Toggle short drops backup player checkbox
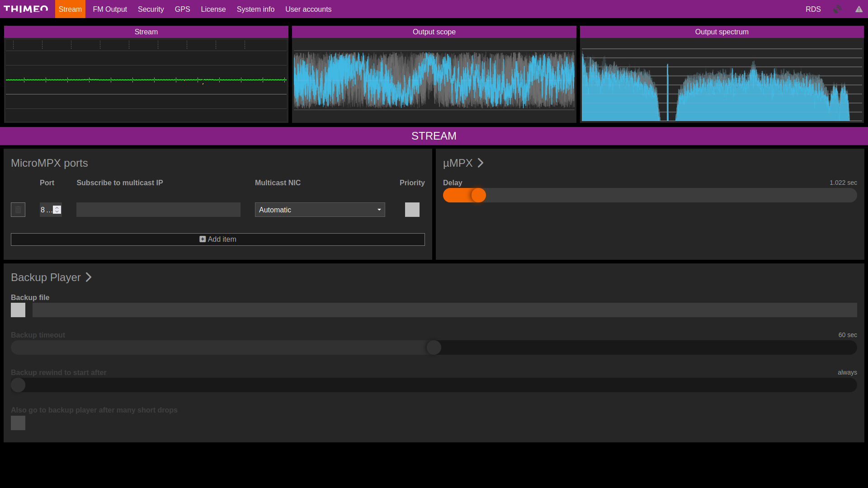The width and height of the screenshot is (868, 488). pyautogui.click(x=18, y=423)
